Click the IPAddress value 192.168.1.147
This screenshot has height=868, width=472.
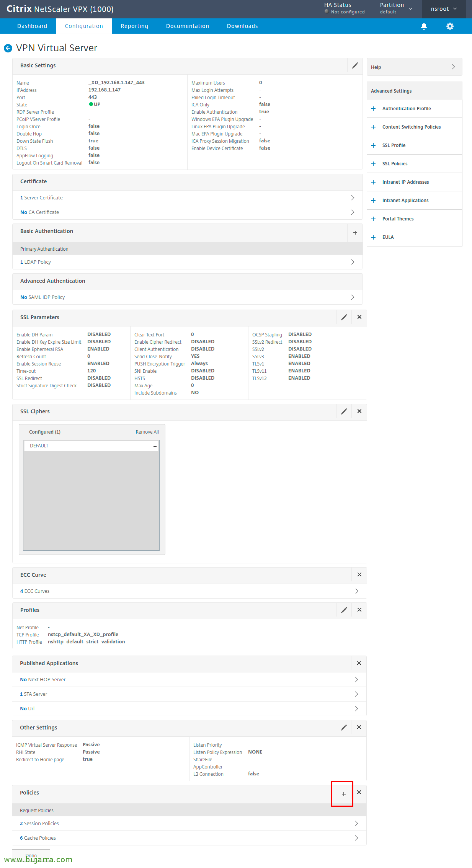[x=105, y=90]
